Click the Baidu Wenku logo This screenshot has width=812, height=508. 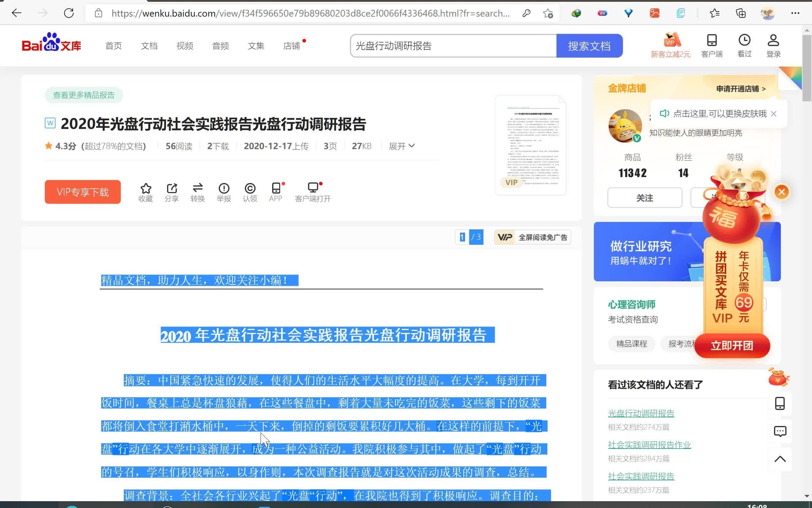pos(51,42)
